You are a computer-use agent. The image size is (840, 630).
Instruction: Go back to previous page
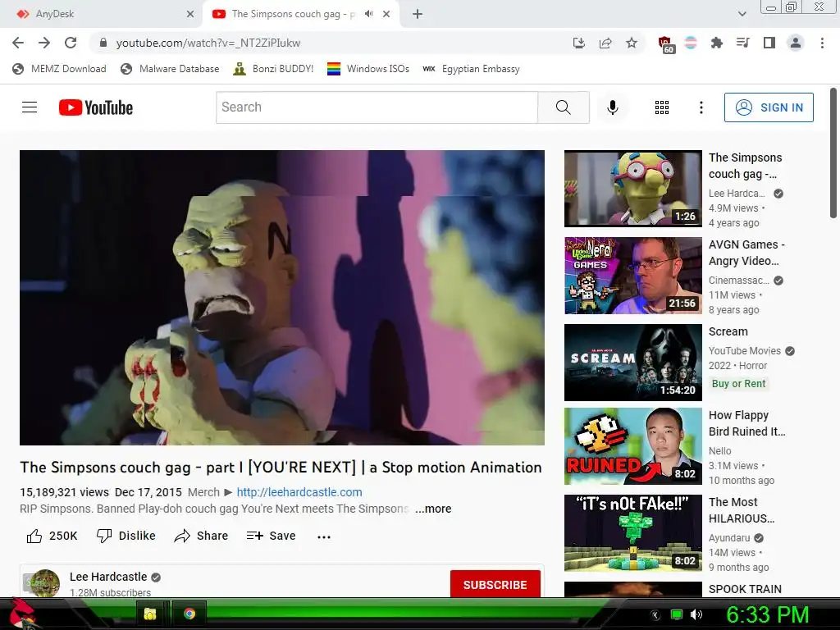[18, 43]
